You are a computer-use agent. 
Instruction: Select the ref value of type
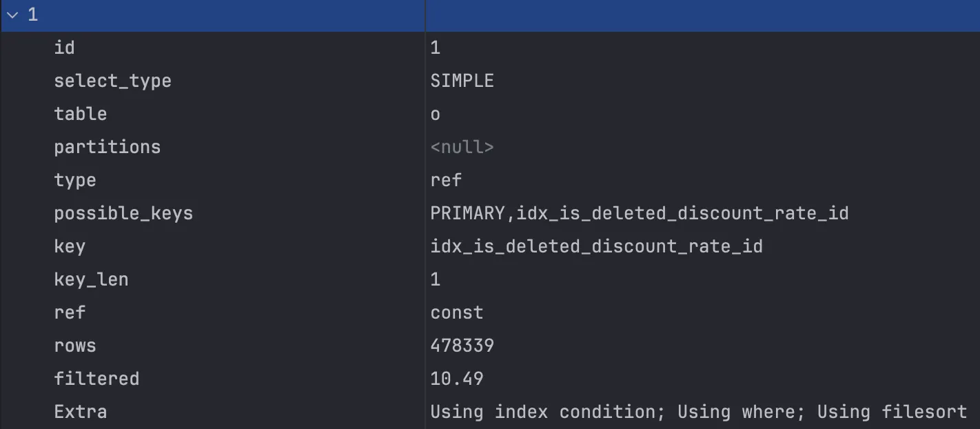[446, 180]
